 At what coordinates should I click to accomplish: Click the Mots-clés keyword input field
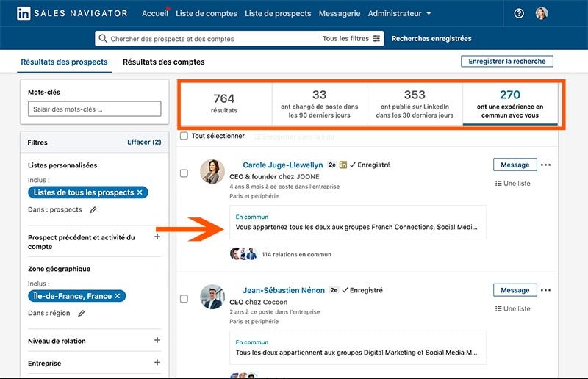pyautogui.click(x=95, y=109)
